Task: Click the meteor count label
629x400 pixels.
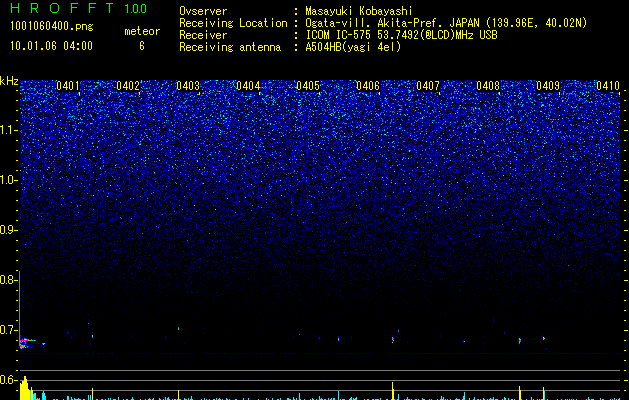Action: coord(142,31)
